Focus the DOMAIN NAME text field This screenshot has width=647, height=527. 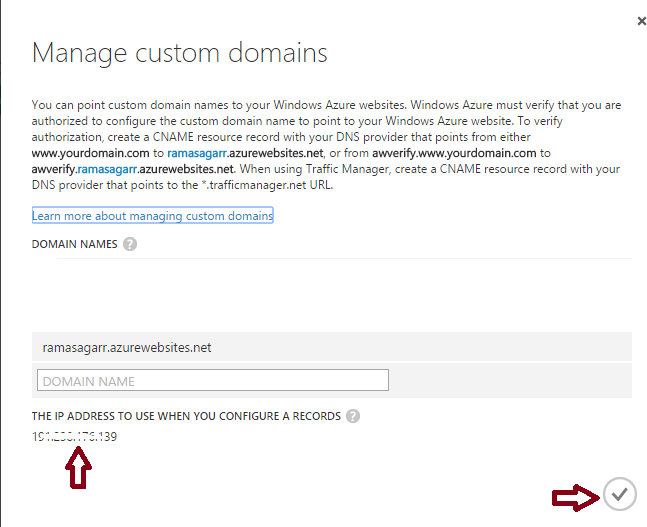(212, 381)
